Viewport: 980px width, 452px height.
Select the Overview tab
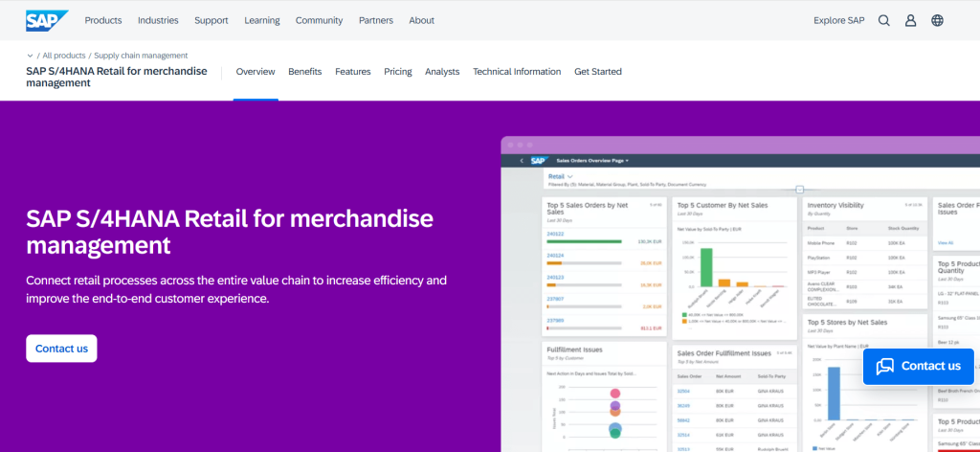pos(256,72)
